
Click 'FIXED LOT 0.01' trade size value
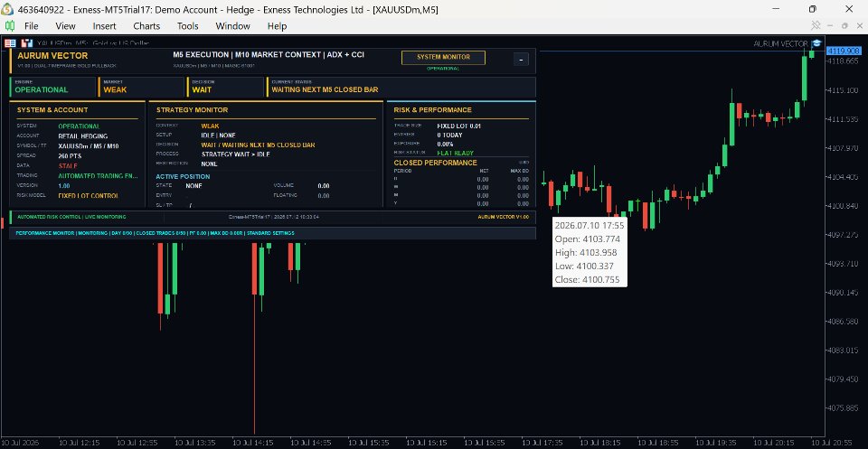459,126
